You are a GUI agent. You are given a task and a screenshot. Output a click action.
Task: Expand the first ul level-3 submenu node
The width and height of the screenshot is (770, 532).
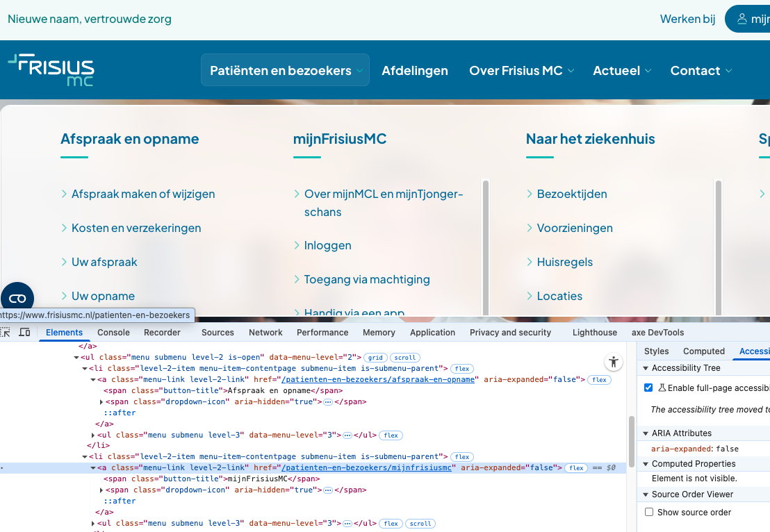[x=93, y=435]
